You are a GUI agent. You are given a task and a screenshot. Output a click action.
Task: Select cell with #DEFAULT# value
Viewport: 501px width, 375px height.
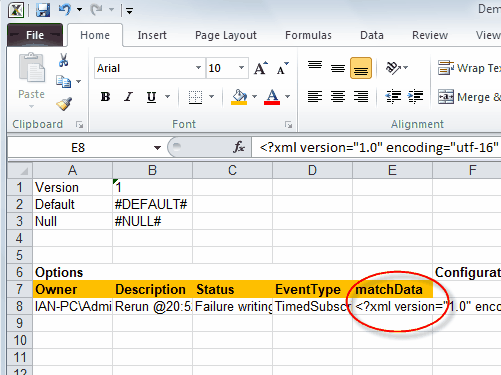[152, 204]
